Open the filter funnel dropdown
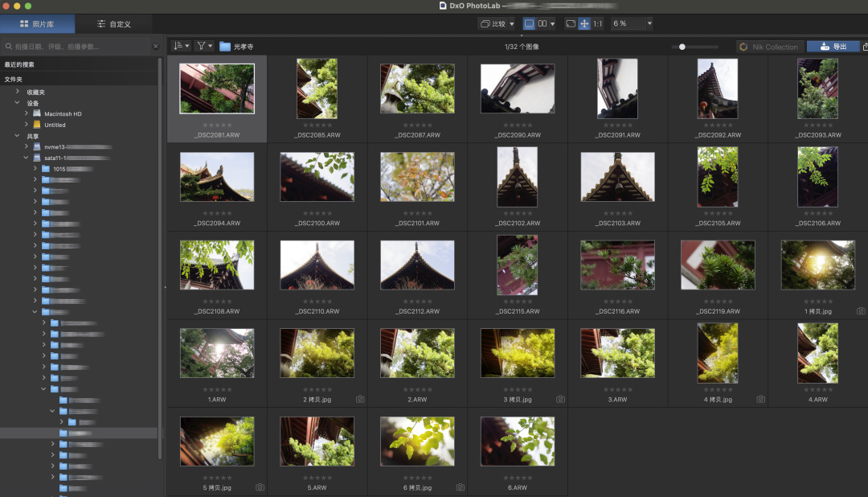This screenshot has height=497, width=868. pos(205,47)
